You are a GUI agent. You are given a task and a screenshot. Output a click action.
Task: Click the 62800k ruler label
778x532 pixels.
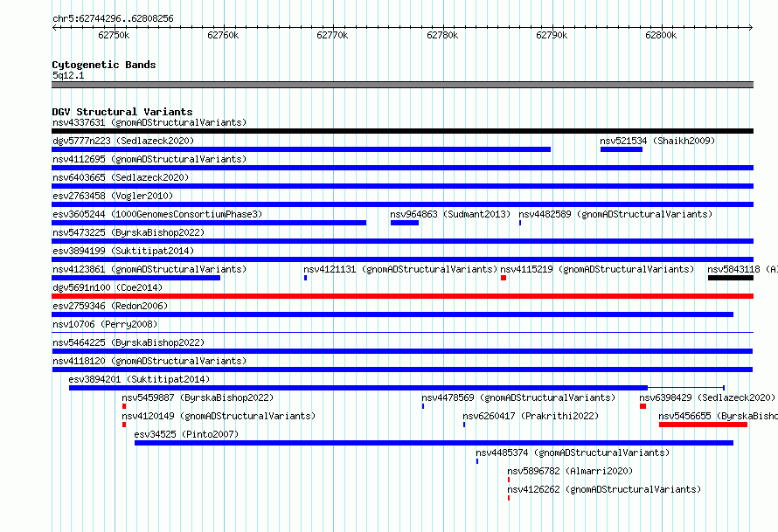point(661,35)
